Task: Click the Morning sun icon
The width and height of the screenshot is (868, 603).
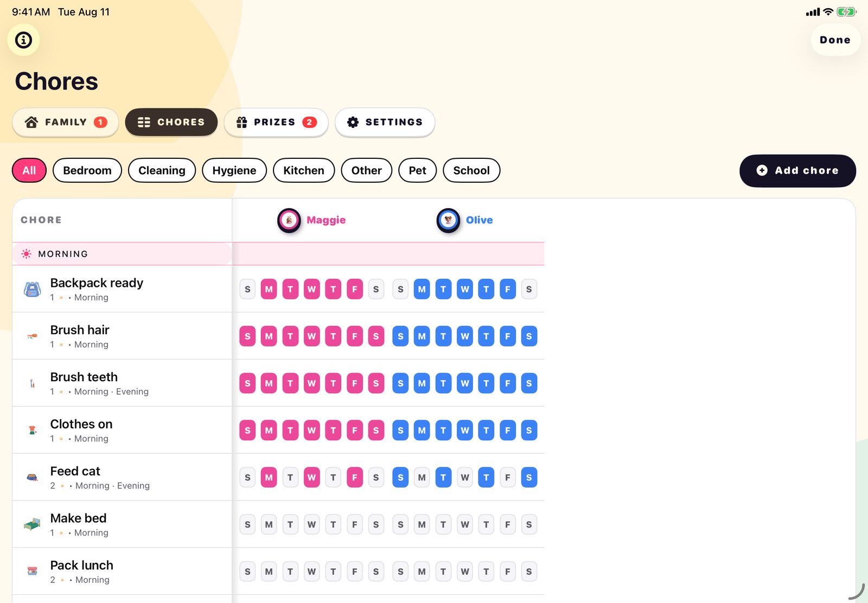Action: pyautogui.click(x=26, y=254)
